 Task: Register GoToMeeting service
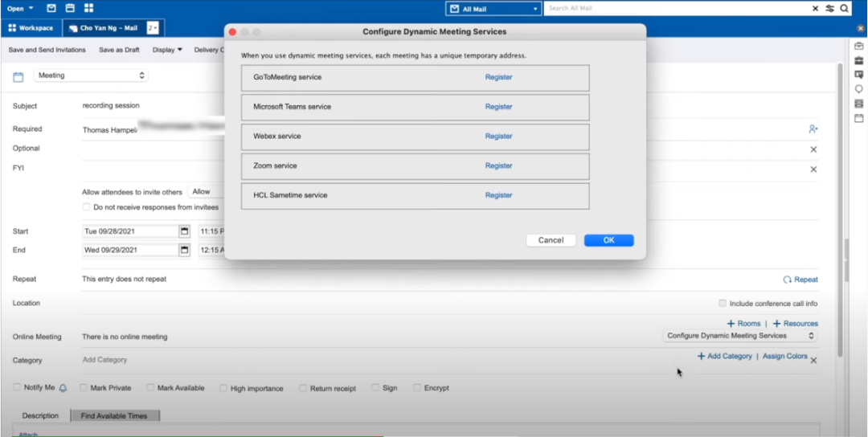pos(499,77)
